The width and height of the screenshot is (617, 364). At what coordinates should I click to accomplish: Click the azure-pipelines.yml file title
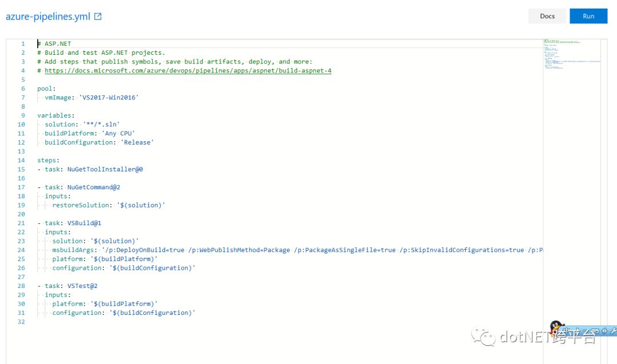48,17
